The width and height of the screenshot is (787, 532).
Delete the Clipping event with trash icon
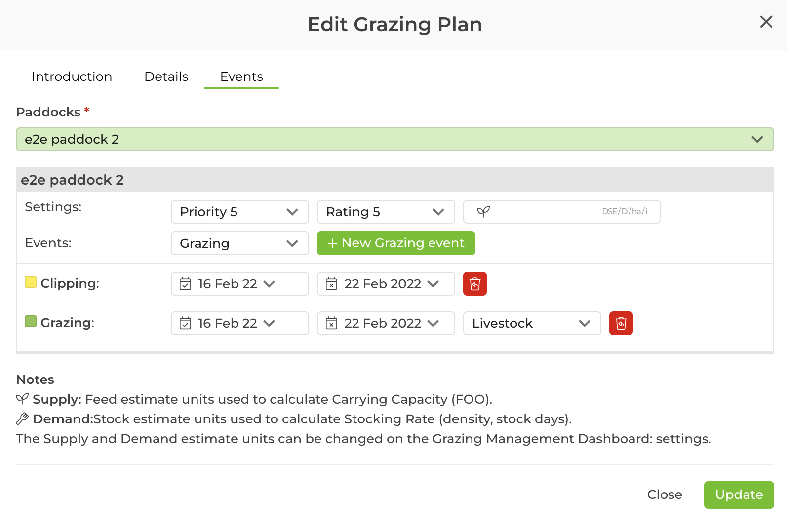(474, 284)
